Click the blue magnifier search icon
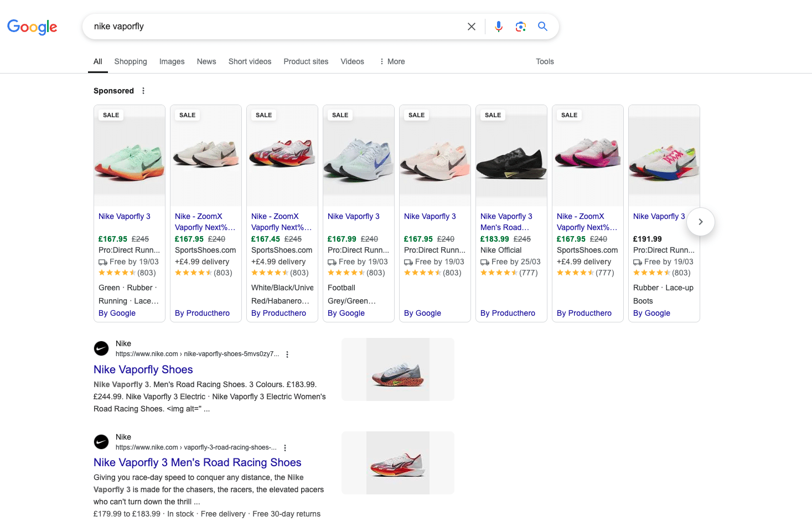Screen dimensions: 812x532 pos(542,27)
